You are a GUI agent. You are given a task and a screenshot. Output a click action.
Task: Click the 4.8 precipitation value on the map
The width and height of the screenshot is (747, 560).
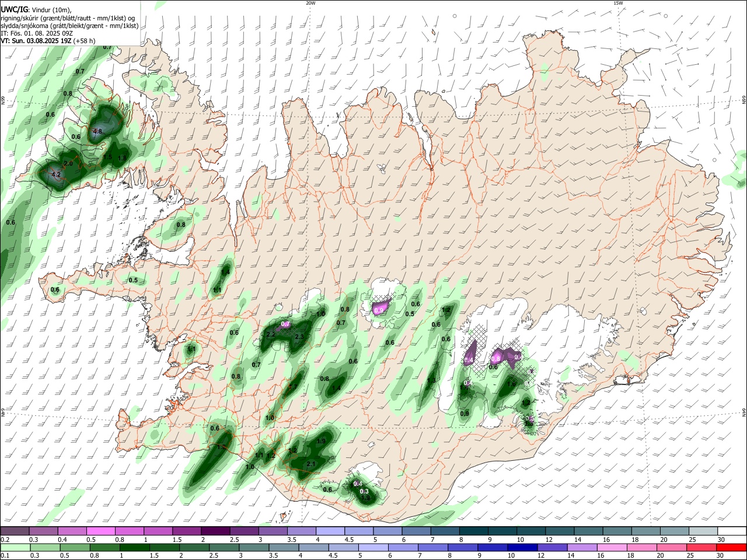(97, 132)
